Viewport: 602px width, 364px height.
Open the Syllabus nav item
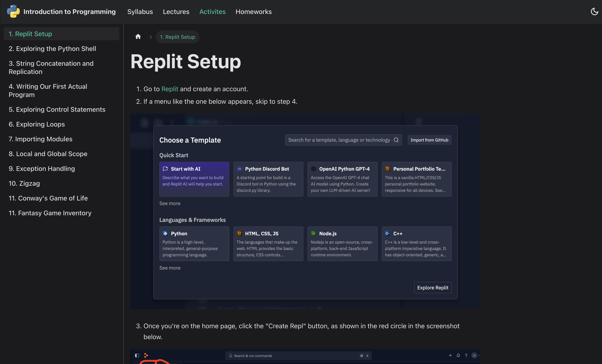click(x=140, y=12)
